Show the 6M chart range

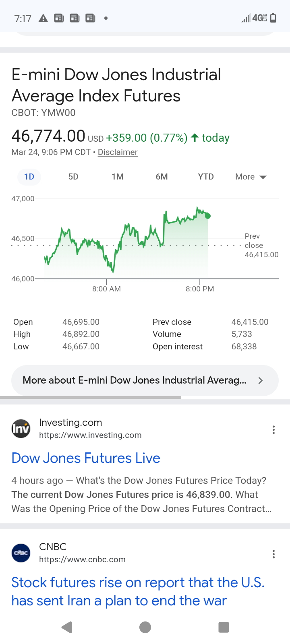pos(162,177)
